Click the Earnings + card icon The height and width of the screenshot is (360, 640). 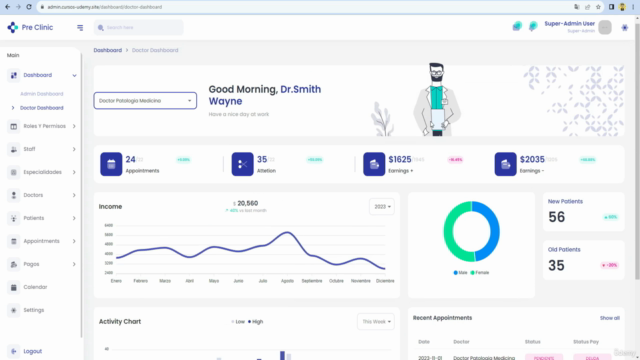coord(374,164)
